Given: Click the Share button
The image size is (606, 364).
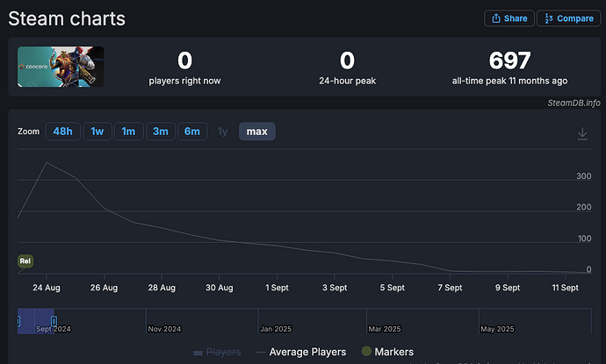Looking at the screenshot, I should [509, 18].
